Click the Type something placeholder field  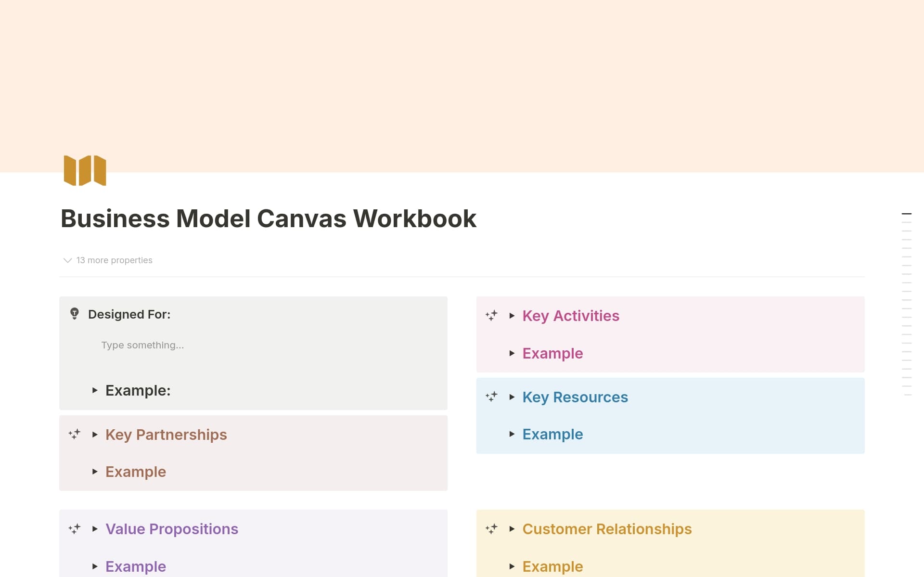click(x=142, y=345)
